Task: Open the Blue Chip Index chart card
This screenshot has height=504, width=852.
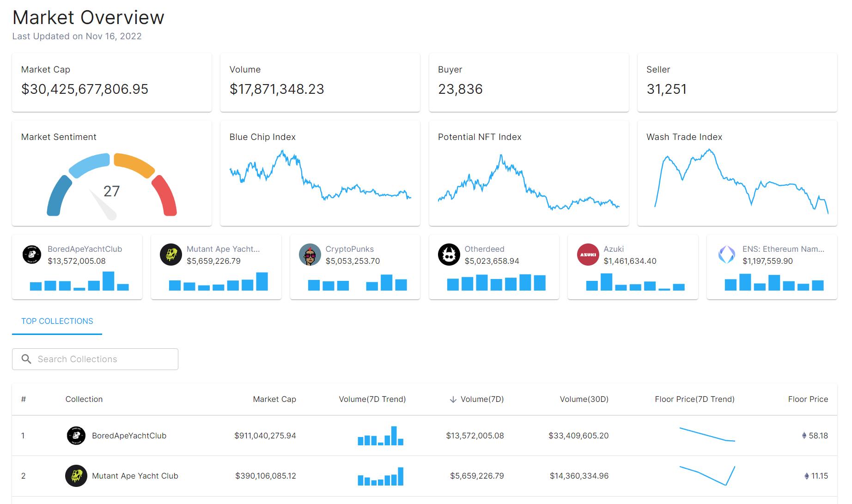Action: click(x=320, y=173)
